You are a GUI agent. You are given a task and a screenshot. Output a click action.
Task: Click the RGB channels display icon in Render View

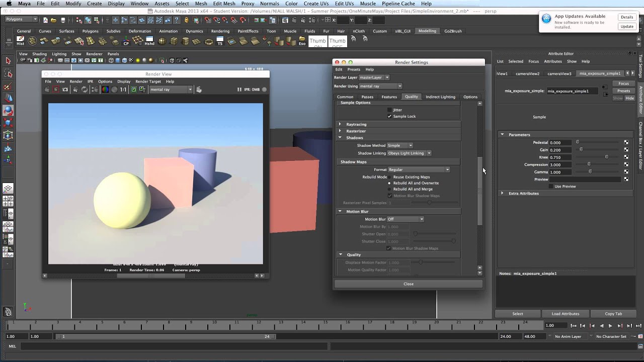105,89
